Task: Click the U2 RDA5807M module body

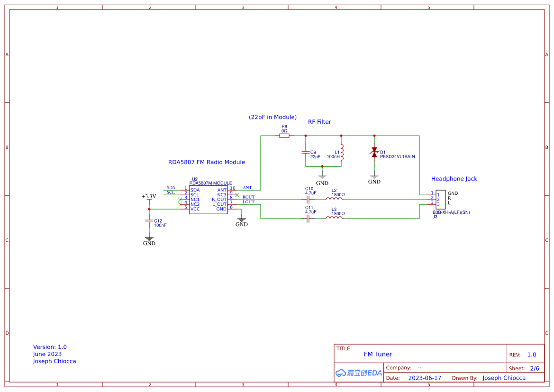Action: 209,199
